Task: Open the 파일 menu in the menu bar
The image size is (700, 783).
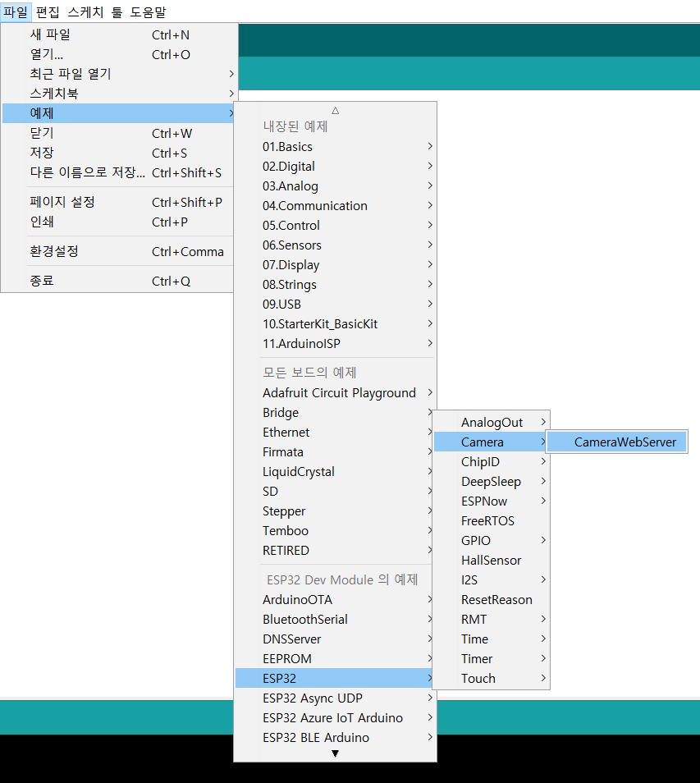Action: tap(16, 11)
